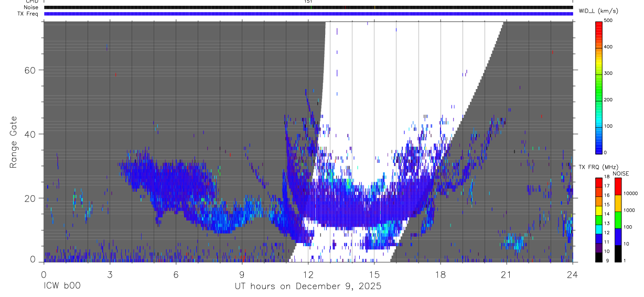The height and width of the screenshot is (297, 644).
Task: Click the 18 tick on UT hours axis
Action: (x=440, y=274)
